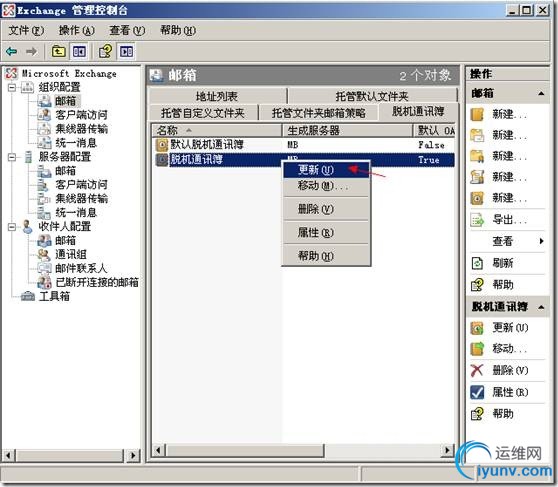Click the list horizontal scrollbar thumb

(245, 450)
